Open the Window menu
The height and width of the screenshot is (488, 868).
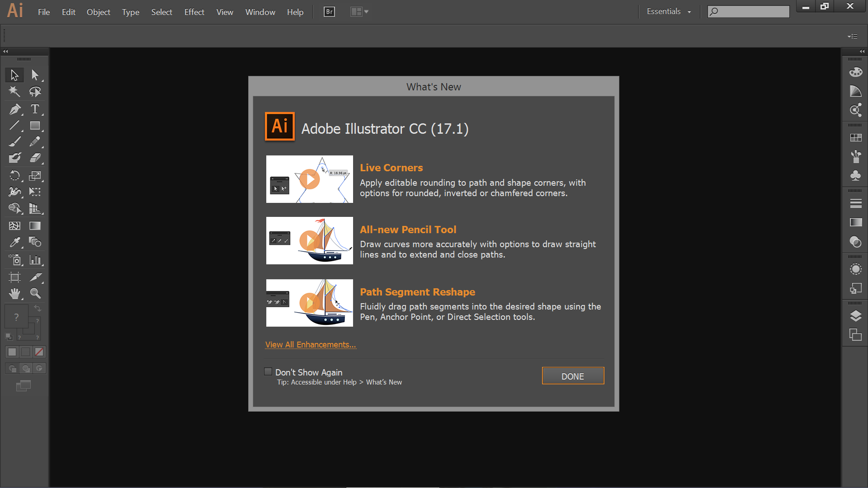[260, 12]
